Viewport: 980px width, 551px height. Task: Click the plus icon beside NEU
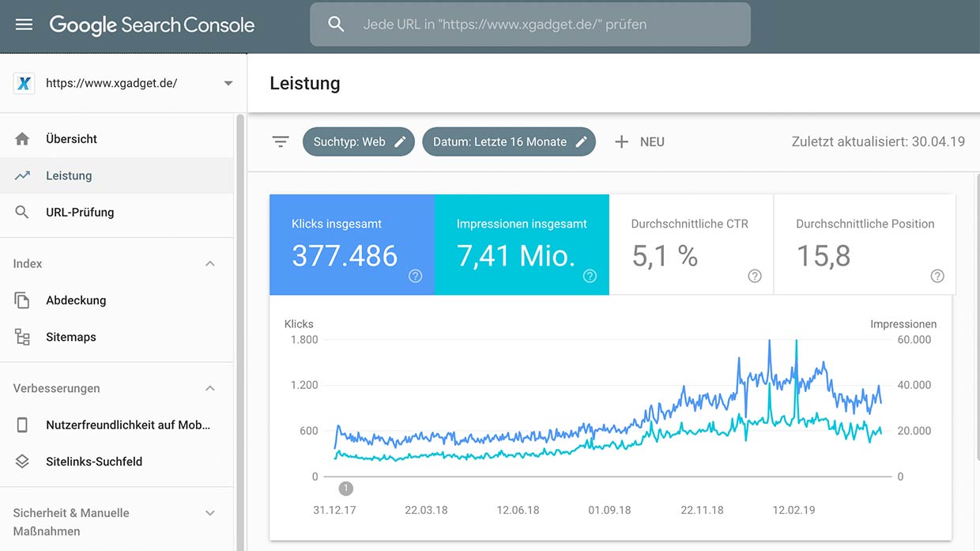point(622,142)
